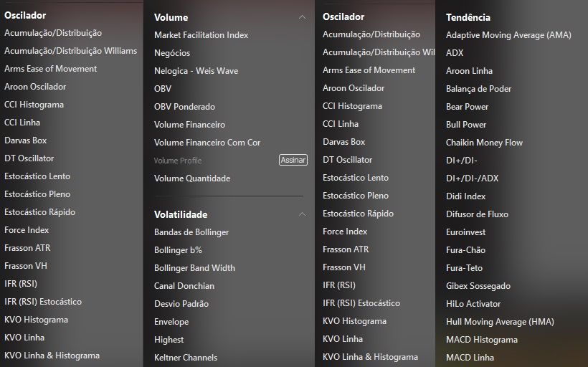Choose Chaikin Money Flow indicator

[484, 143]
